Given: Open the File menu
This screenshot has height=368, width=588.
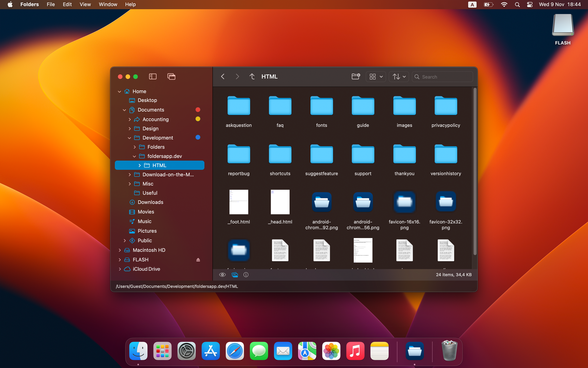Looking at the screenshot, I should (51, 4).
